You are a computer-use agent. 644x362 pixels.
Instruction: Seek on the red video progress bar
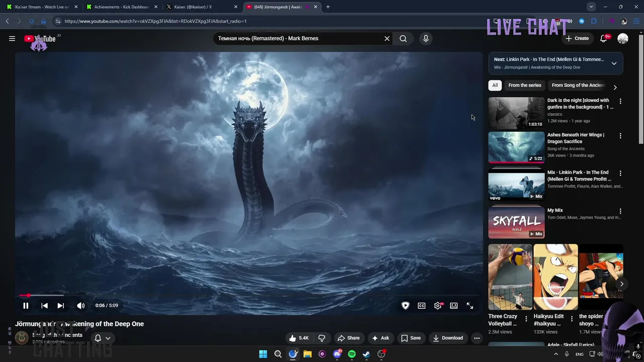249,296
